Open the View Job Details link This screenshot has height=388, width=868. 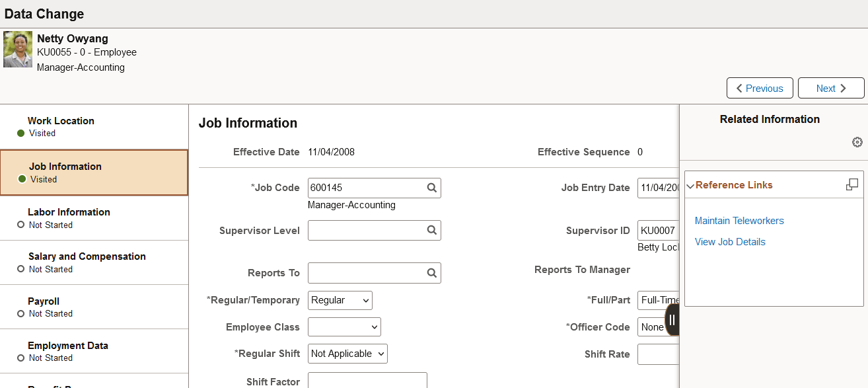click(730, 242)
